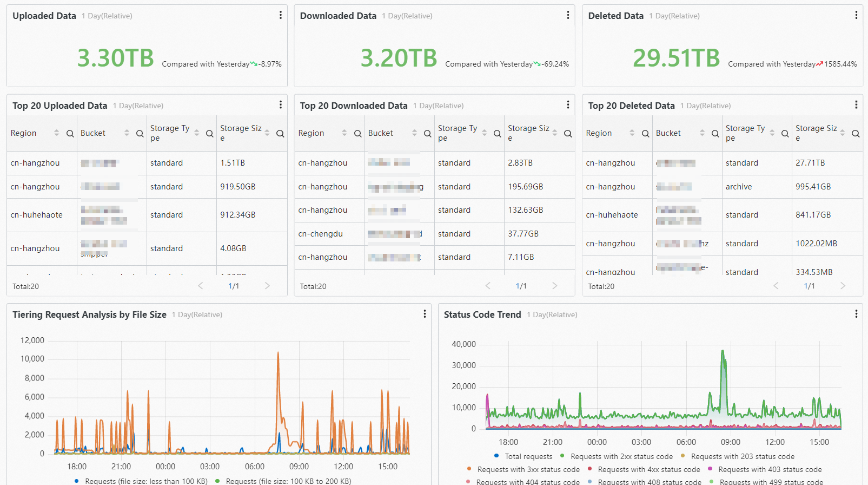Open Downloaded Data panel options menu

568,15
